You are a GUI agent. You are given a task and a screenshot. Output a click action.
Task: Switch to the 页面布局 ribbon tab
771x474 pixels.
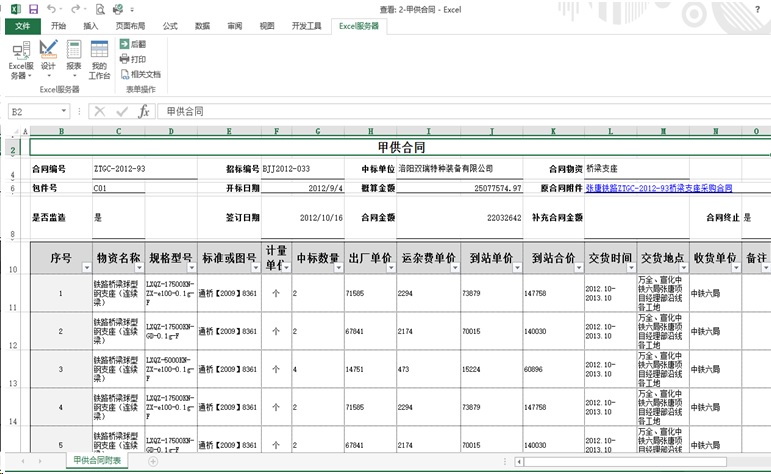(x=128, y=26)
